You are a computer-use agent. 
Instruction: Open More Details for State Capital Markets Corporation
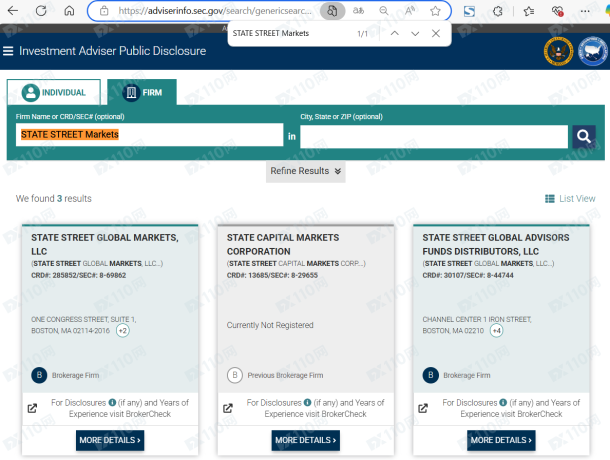tap(306, 440)
